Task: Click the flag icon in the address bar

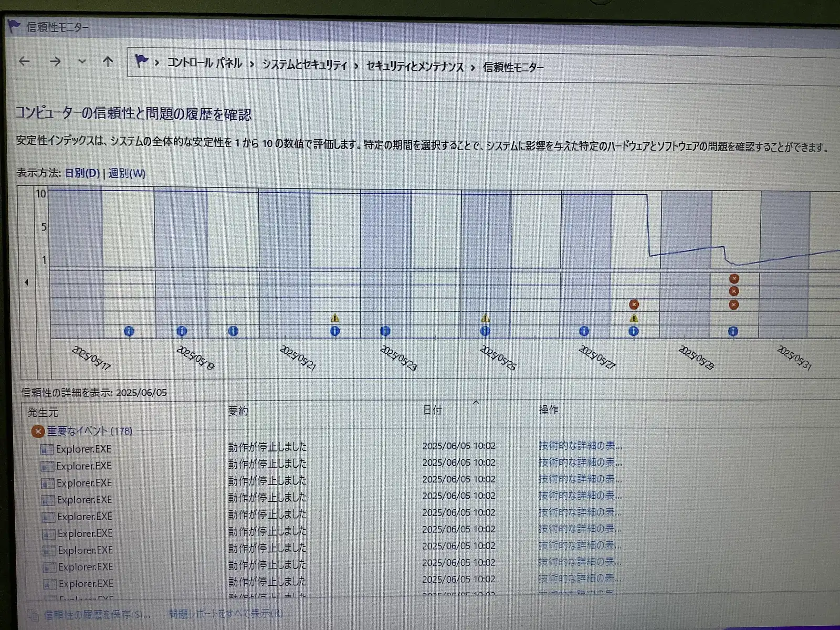Action: (x=141, y=61)
